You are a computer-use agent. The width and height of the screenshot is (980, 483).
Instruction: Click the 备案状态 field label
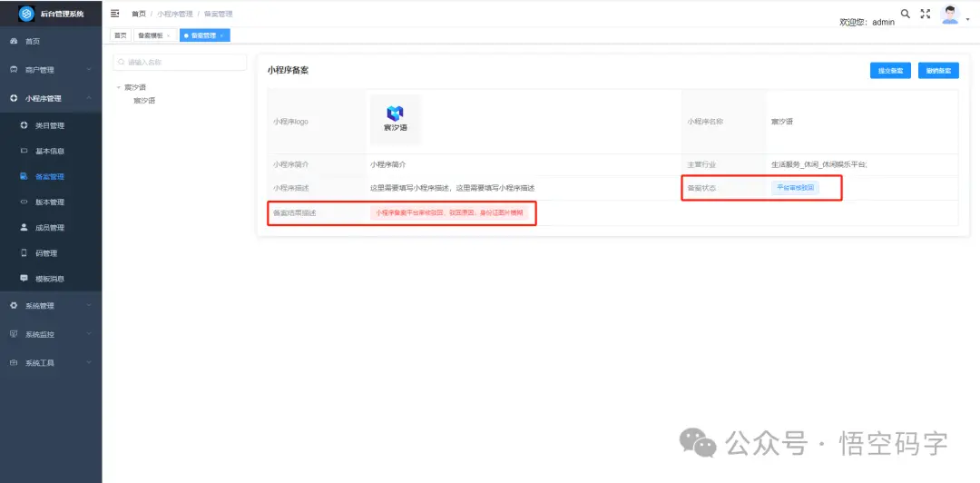pyautogui.click(x=701, y=188)
